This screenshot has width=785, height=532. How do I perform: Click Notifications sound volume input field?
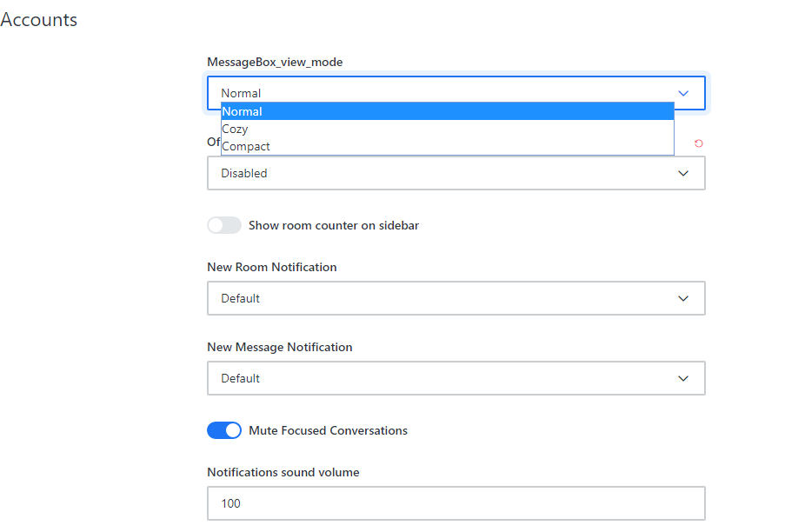pos(456,503)
